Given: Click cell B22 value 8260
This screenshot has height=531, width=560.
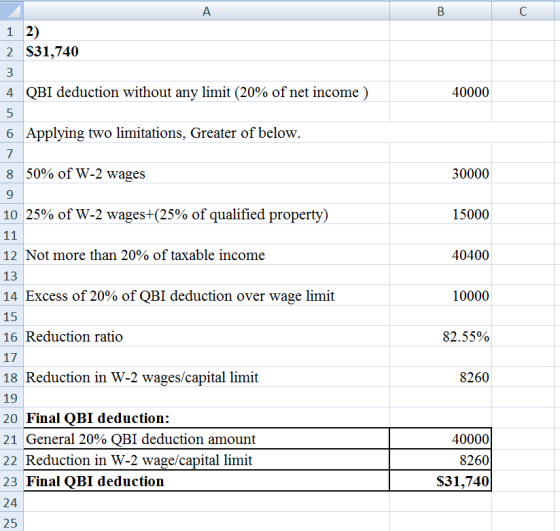Looking at the screenshot, I should (x=440, y=460).
